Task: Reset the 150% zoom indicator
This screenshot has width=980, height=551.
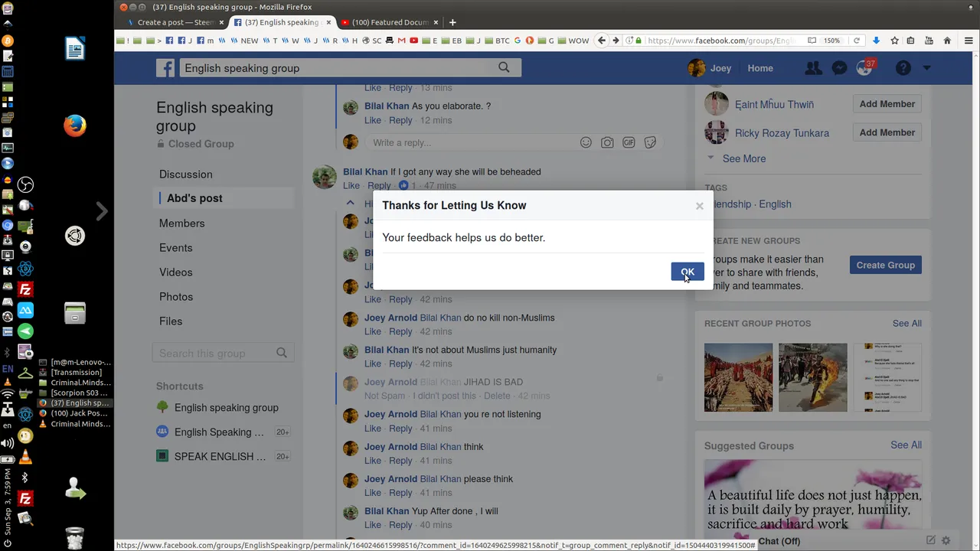Action: tap(832, 41)
